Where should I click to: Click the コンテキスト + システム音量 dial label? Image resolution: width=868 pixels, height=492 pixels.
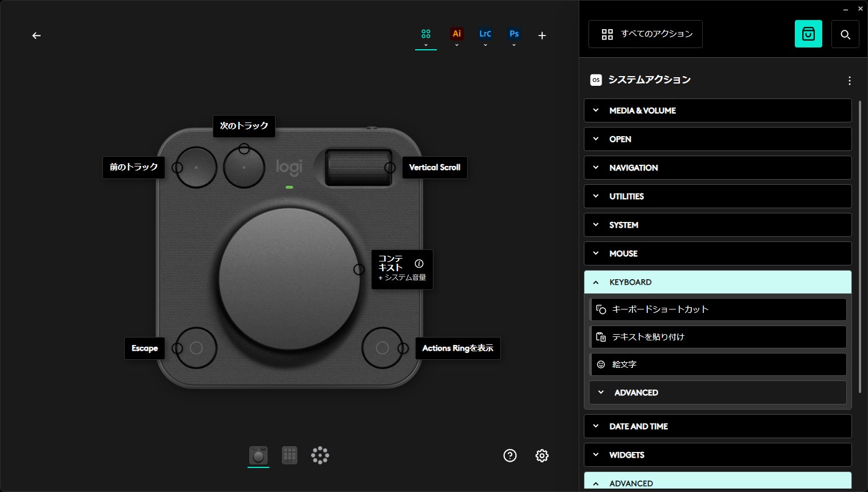402,269
